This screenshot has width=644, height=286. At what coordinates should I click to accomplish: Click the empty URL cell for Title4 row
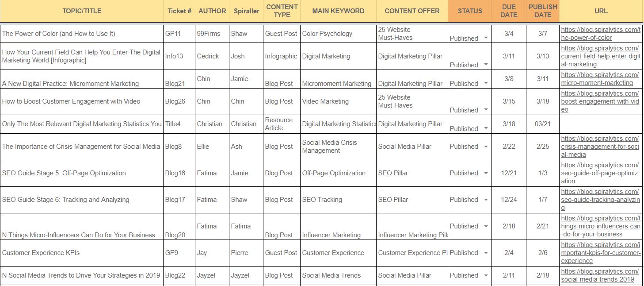click(x=601, y=124)
